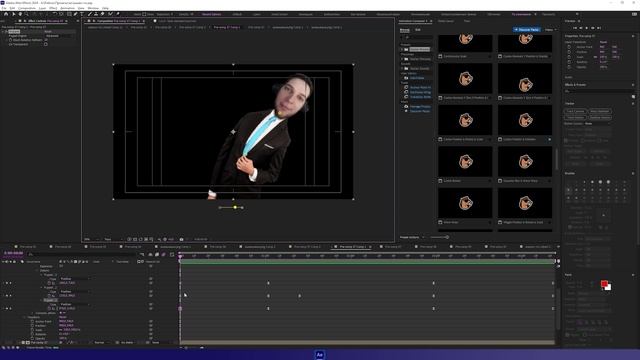Screen dimensions: 640x360
Task: Click Stabilize Motion in Tracker panel
Action: 600,118
